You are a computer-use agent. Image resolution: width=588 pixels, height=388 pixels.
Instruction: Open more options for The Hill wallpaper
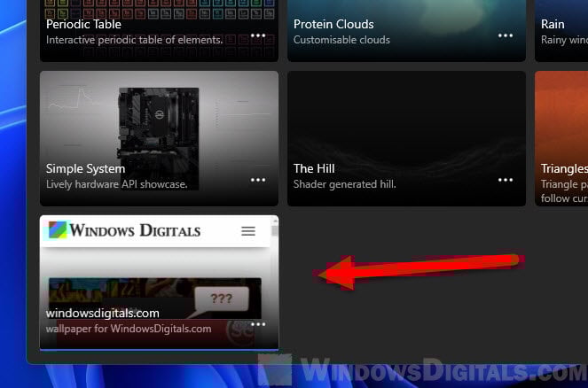click(506, 180)
